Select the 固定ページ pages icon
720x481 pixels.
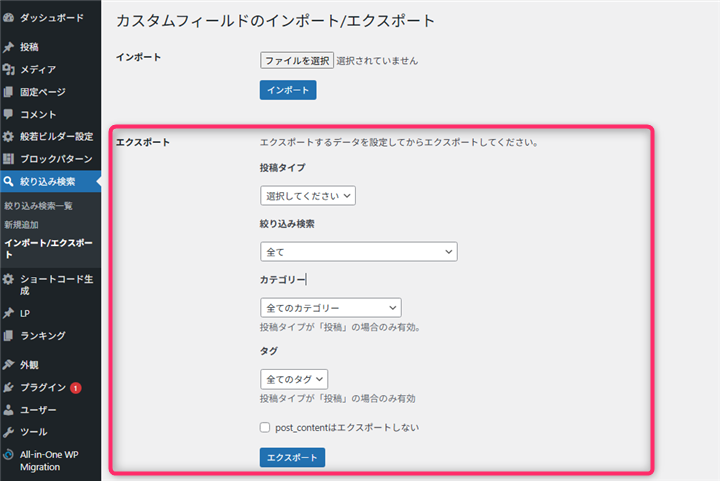tap(8, 92)
